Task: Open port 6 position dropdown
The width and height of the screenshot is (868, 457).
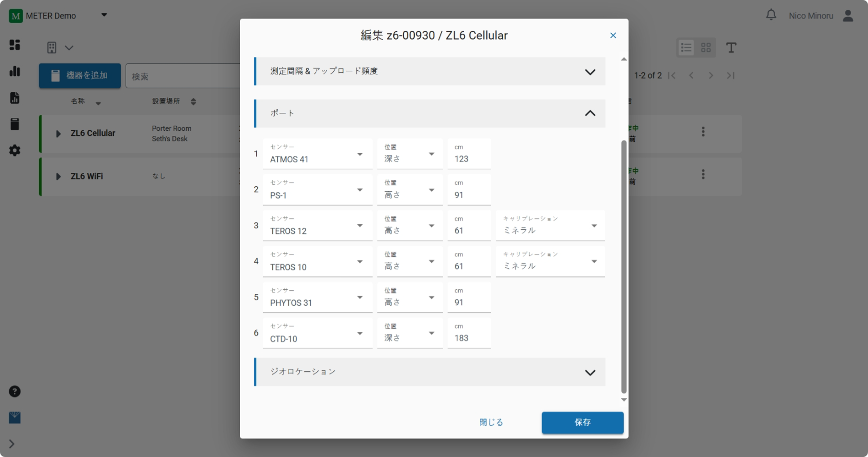Action: click(410, 333)
